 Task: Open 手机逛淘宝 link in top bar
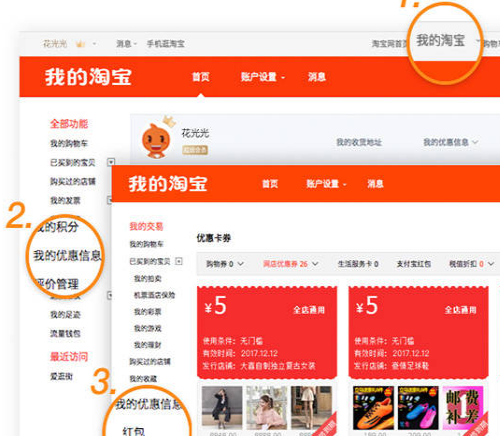click(166, 44)
